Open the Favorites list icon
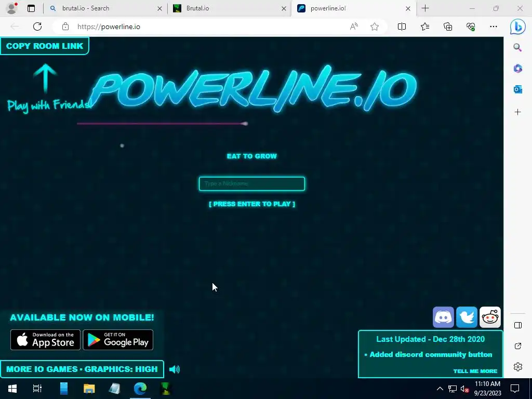Image resolution: width=532 pixels, height=399 pixels. (x=425, y=26)
